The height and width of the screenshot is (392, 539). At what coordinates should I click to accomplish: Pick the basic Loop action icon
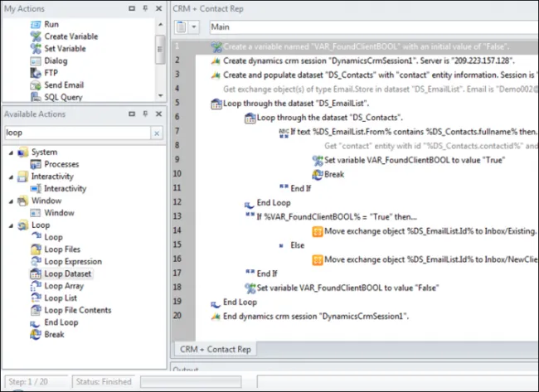(x=36, y=237)
